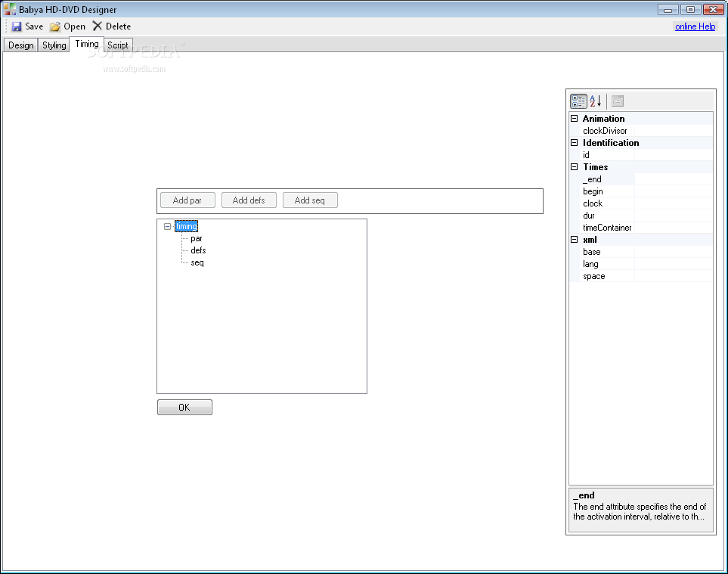Collapse the timing tree node

(x=168, y=227)
